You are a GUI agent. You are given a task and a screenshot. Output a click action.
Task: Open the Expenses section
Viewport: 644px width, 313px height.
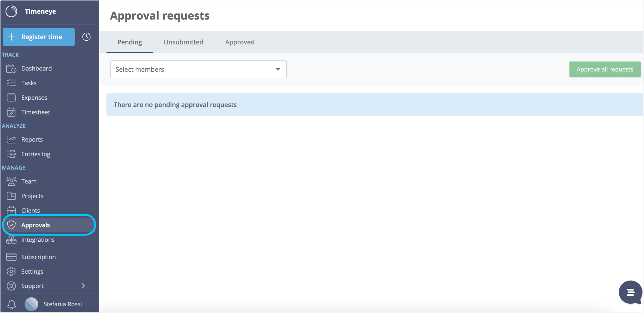coord(34,97)
